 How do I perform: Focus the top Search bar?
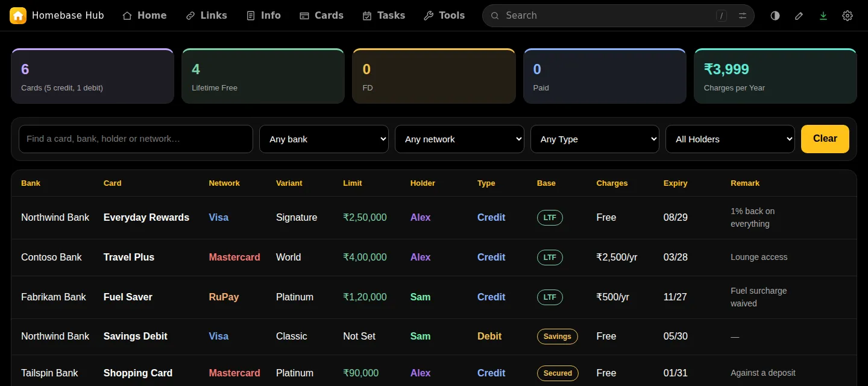tap(618, 16)
